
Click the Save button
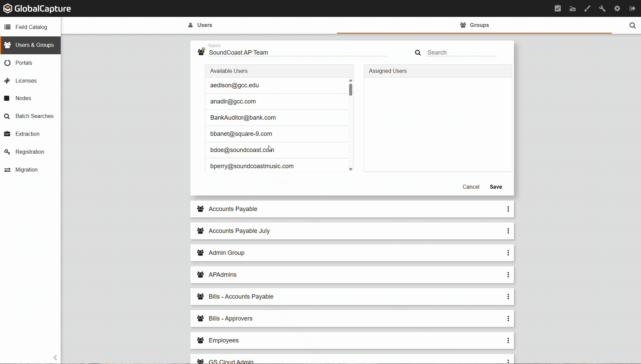click(496, 187)
